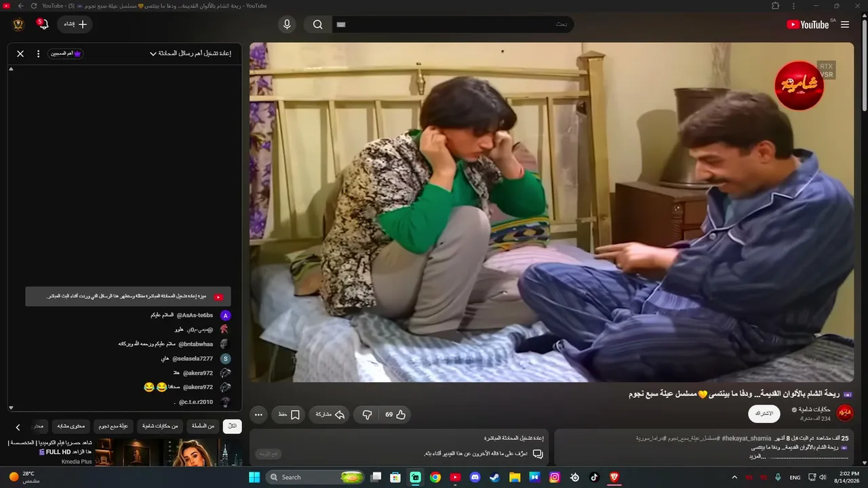Screen dimensions: 868x488
Task: Open the ENG language switcher
Action: click(795, 477)
